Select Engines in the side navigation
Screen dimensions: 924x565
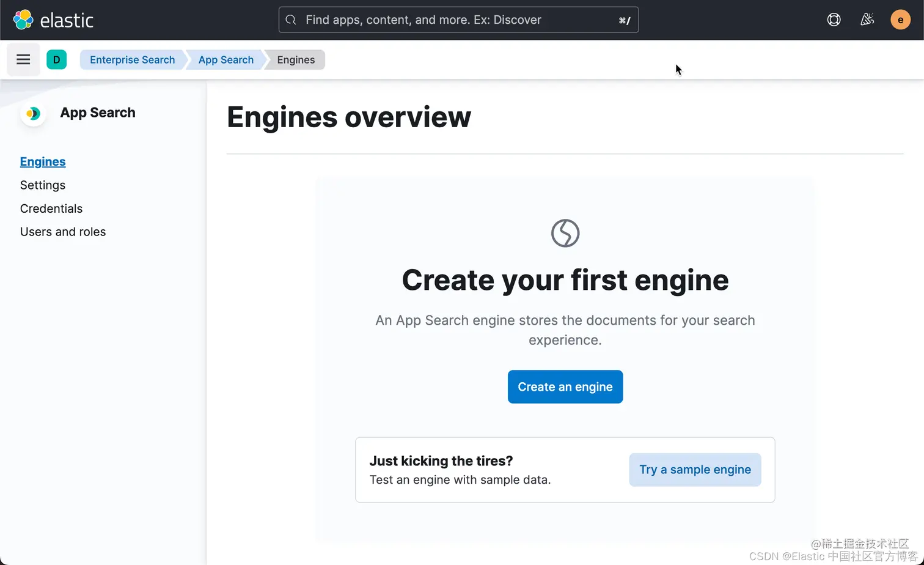pyautogui.click(x=43, y=161)
